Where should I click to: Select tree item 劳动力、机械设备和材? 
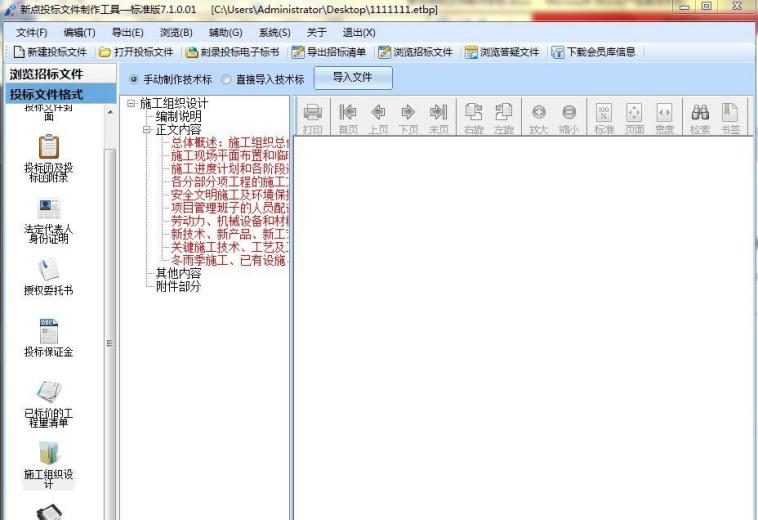click(x=230, y=221)
